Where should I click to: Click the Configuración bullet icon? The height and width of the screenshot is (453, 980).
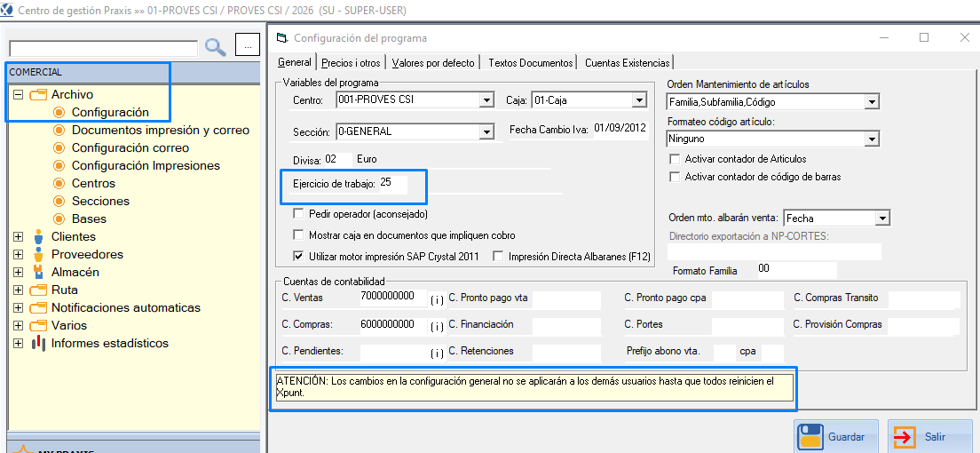tap(59, 113)
